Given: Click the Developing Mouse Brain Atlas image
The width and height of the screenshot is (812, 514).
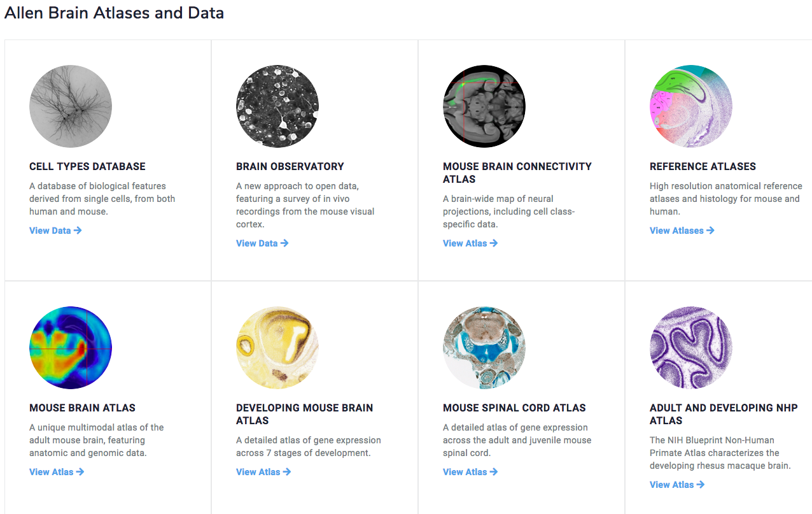Looking at the screenshot, I should (x=277, y=348).
